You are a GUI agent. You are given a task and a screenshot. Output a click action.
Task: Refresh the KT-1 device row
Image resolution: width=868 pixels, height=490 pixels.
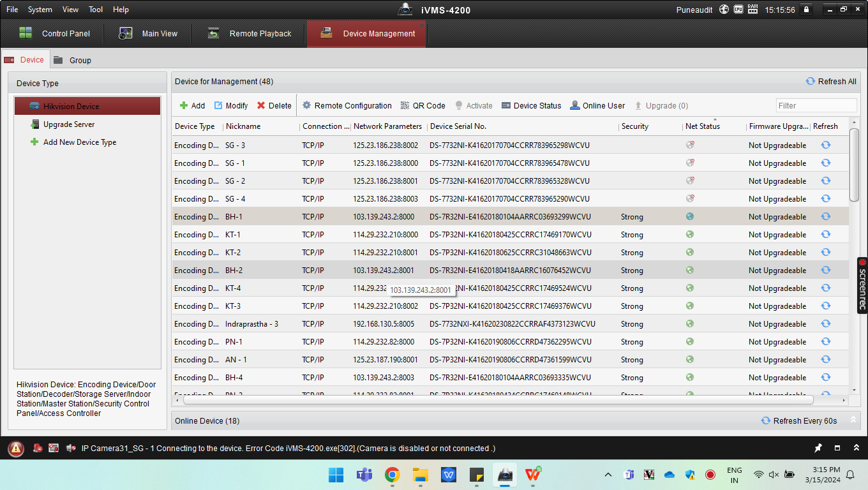(825, 234)
